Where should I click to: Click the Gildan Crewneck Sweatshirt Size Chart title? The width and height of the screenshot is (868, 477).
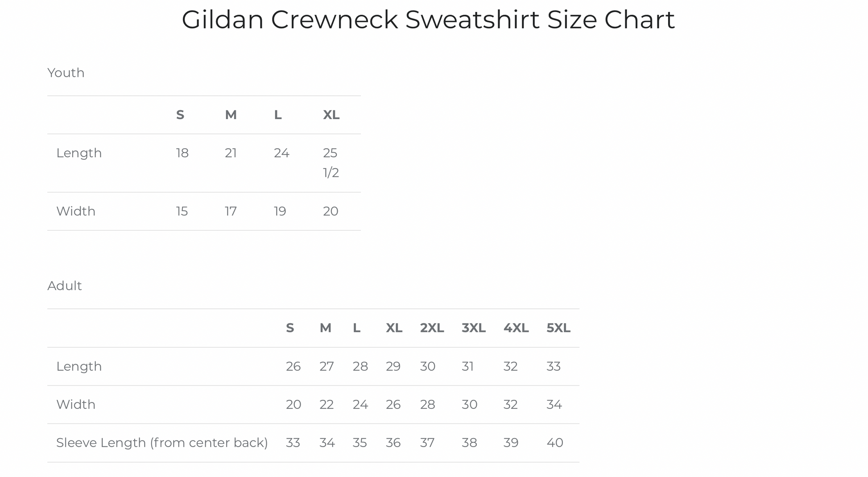(428, 20)
